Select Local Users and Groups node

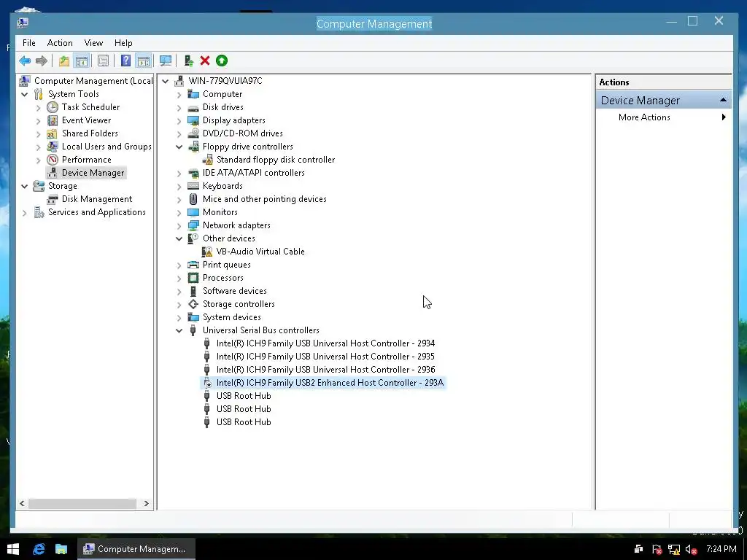click(x=107, y=147)
